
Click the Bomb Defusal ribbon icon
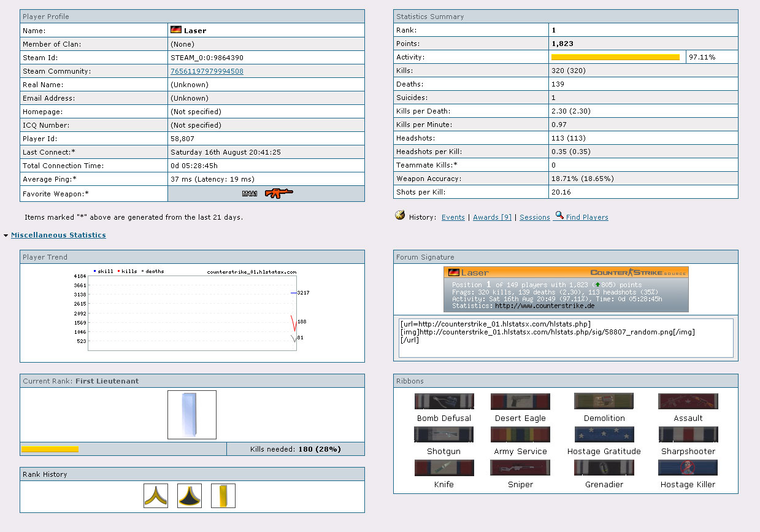coord(444,402)
